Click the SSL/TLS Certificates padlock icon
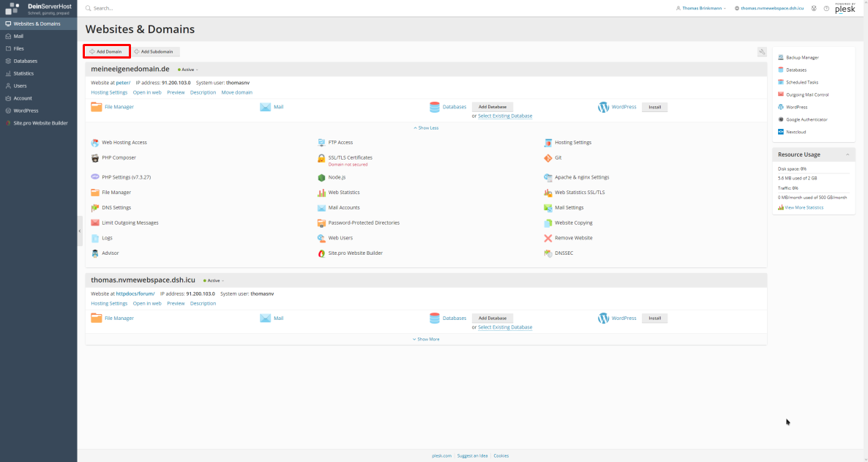 coord(321,158)
